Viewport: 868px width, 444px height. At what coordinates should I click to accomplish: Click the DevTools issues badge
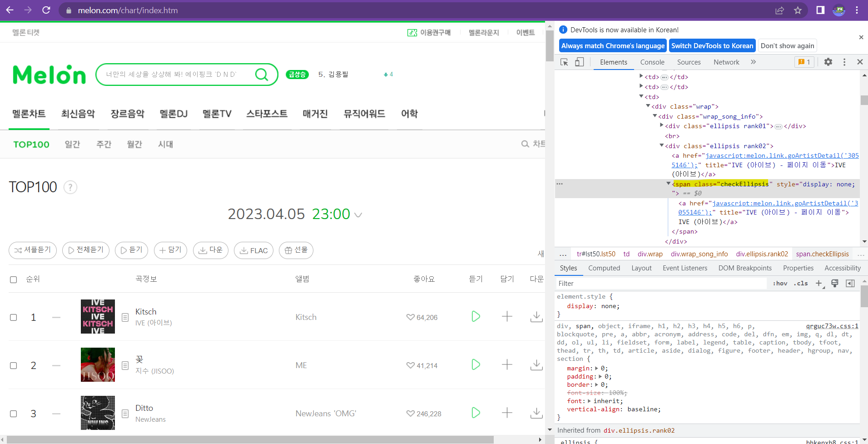tap(804, 62)
